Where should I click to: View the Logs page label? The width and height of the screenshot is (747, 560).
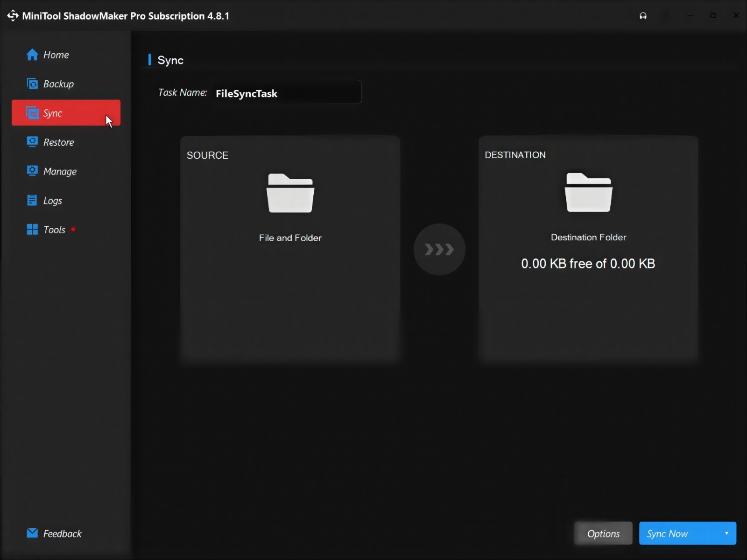pyautogui.click(x=53, y=201)
